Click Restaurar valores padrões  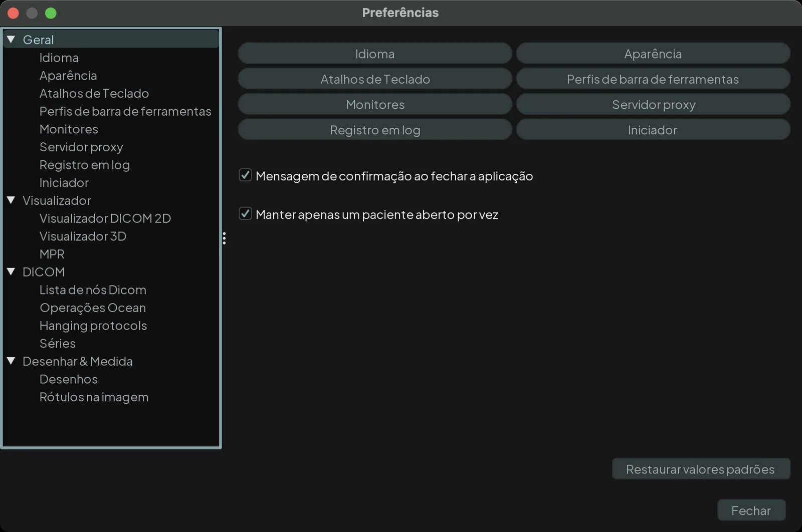click(x=701, y=469)
